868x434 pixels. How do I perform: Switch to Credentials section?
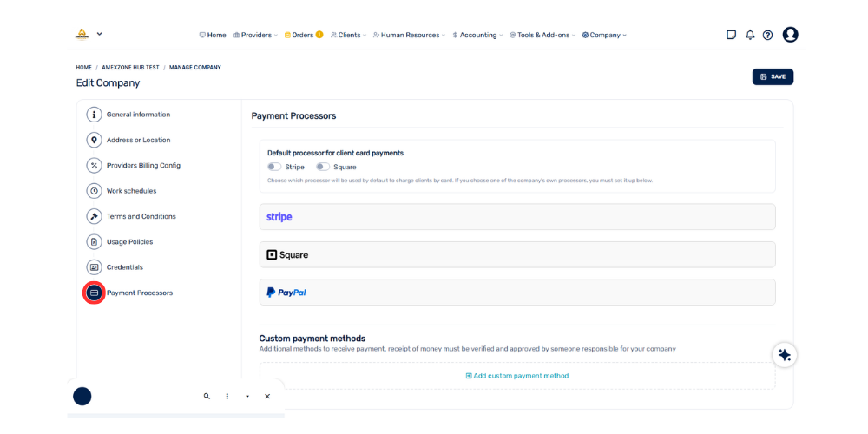point(124,267)
